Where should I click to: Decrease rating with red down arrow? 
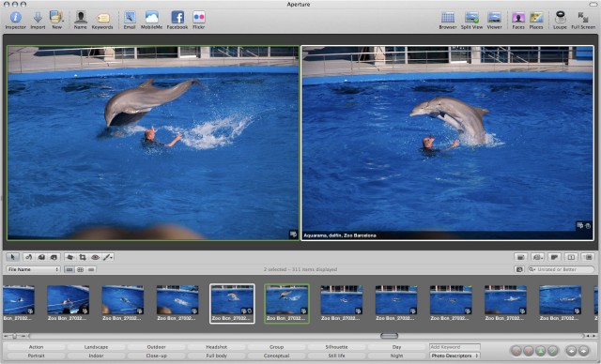pos(528,351)
